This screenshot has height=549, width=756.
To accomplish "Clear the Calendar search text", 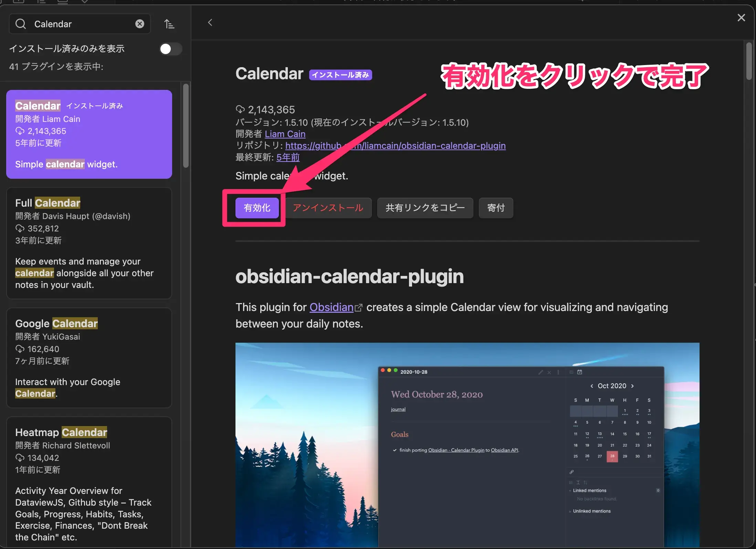I will (139, 24).
